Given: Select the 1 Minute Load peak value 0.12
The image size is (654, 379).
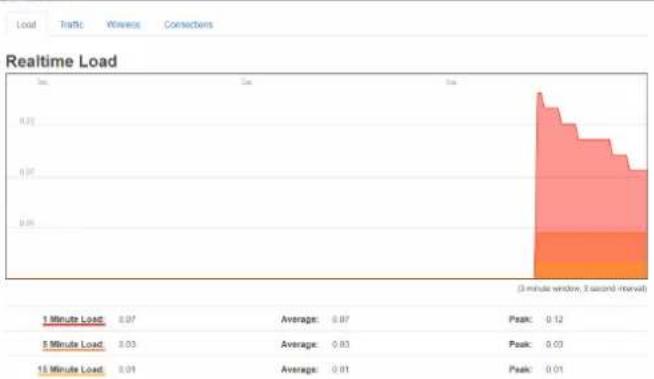Looking at the screenshot, I should (x=554, y=319).
